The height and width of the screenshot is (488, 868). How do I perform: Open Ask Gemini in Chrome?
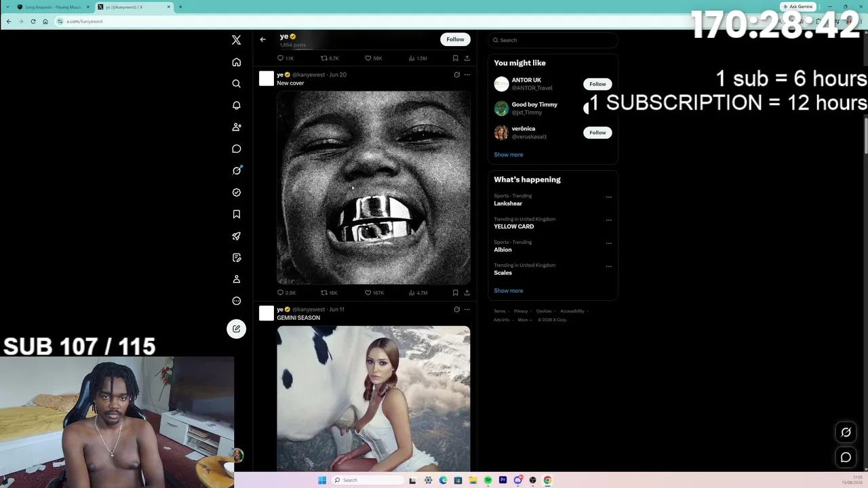[797, 7]
